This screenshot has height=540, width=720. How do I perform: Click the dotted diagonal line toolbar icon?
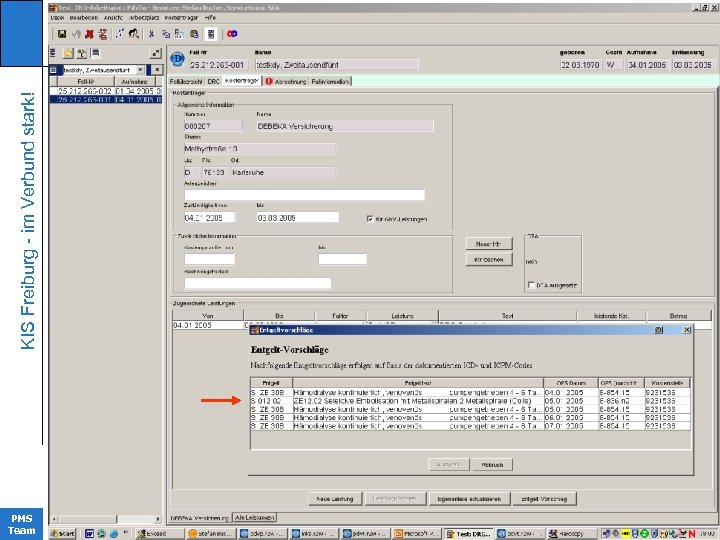coord(120,34)
